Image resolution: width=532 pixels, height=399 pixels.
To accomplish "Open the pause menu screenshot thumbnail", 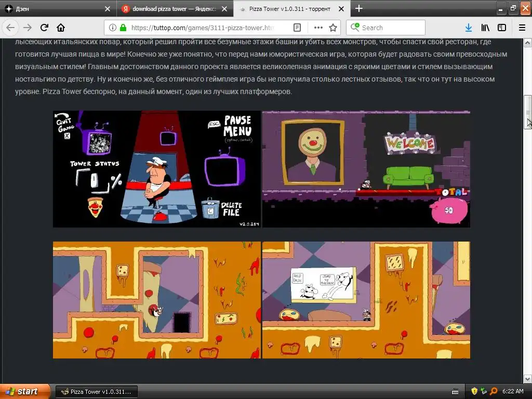I will pos(157,169).
